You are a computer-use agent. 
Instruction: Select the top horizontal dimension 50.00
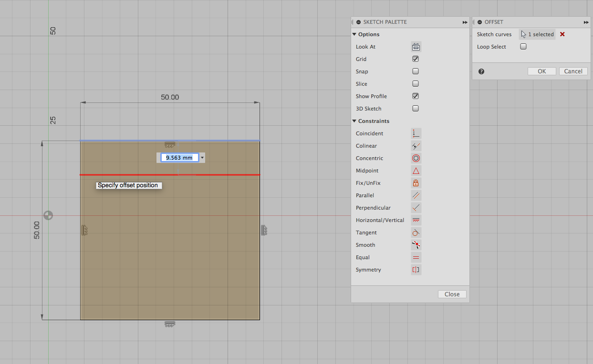click(170, 97)
